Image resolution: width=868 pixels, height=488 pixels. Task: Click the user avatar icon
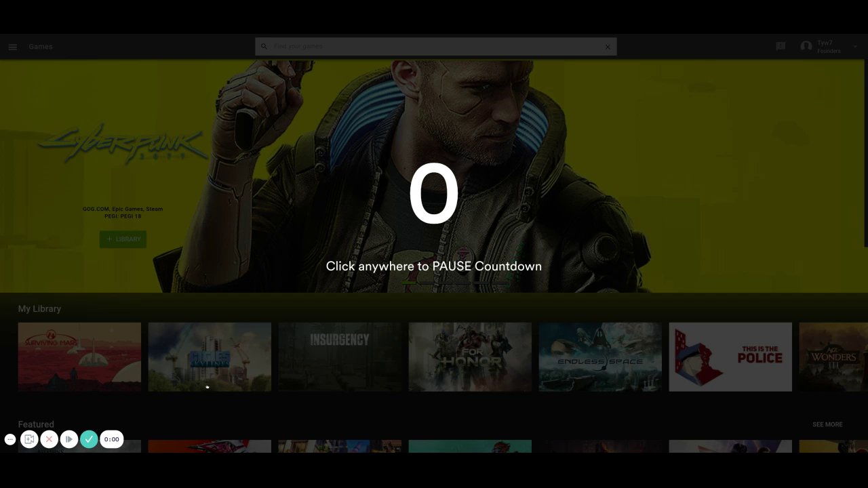point(806,46)
